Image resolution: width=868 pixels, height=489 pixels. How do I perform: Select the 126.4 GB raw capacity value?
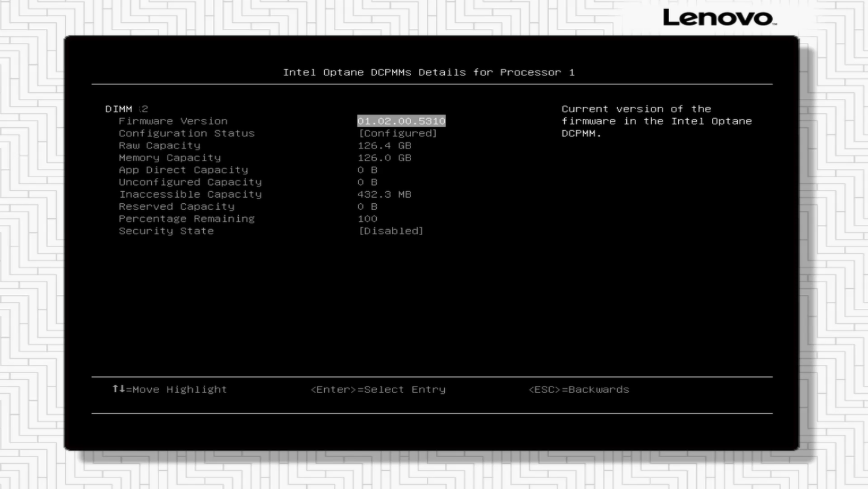tap(385, 145)
